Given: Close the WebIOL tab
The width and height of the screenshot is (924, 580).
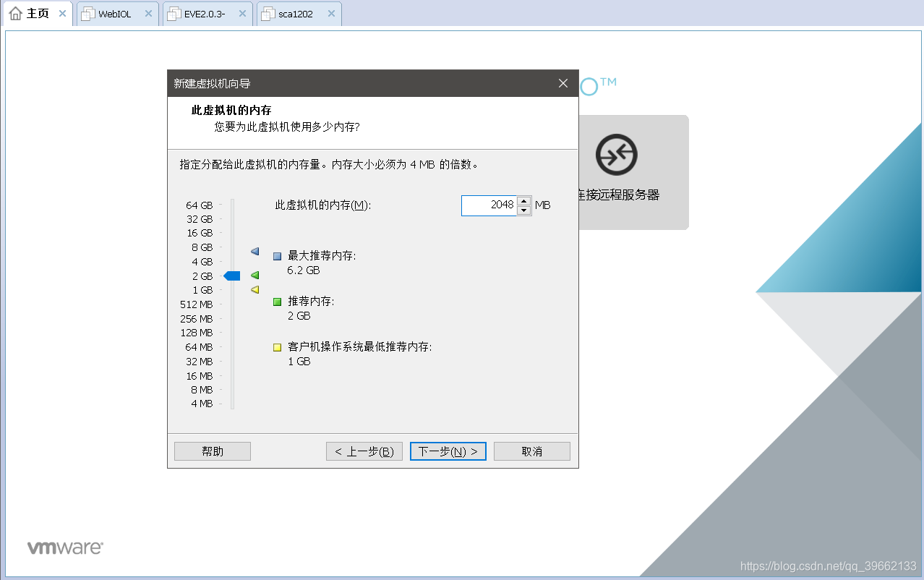Looking at the screenshot, I should (148, 14).
